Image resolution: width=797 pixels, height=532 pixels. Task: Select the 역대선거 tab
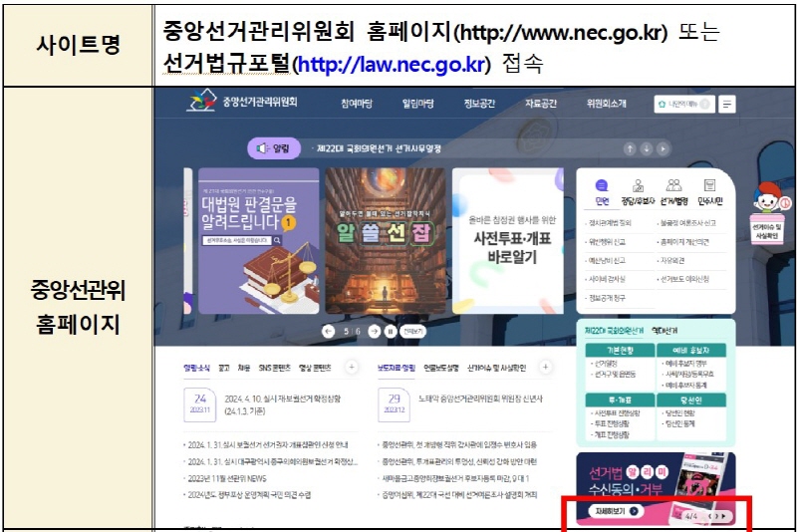coord(664,331)
